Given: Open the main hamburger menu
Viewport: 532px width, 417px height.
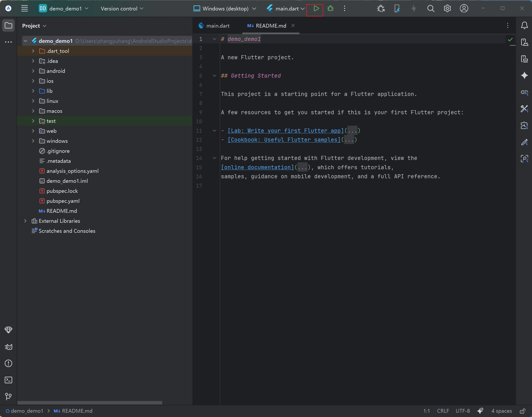Looking at the screenshot, I should point(24,9).
